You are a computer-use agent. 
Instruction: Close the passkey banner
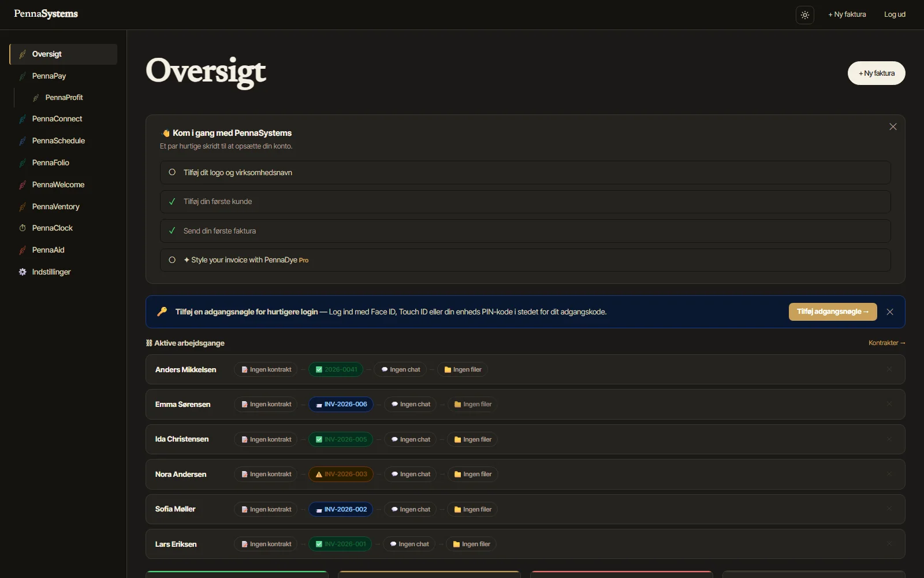[890, 312]
